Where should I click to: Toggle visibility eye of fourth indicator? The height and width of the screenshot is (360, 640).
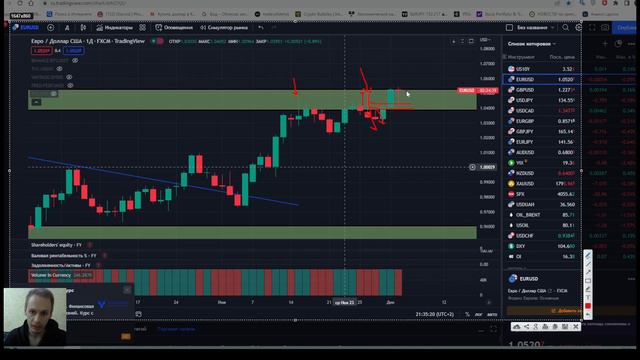[70, 85]
